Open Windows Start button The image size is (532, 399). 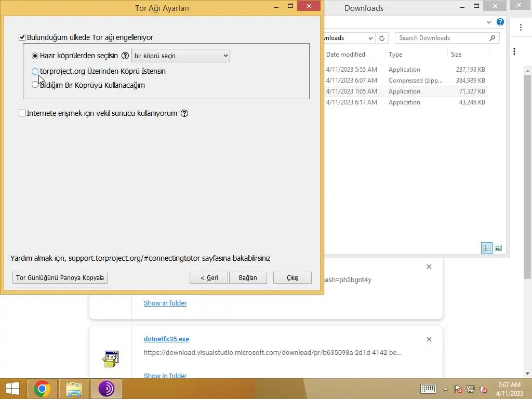[12, 389]
